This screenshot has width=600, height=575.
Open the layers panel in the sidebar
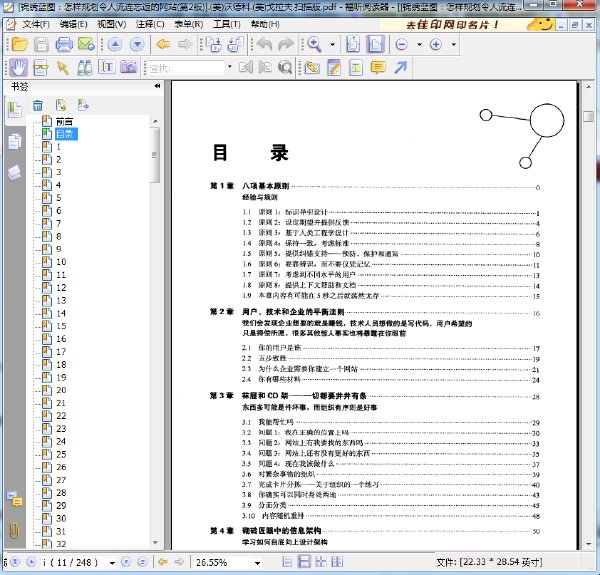(14, 173)
